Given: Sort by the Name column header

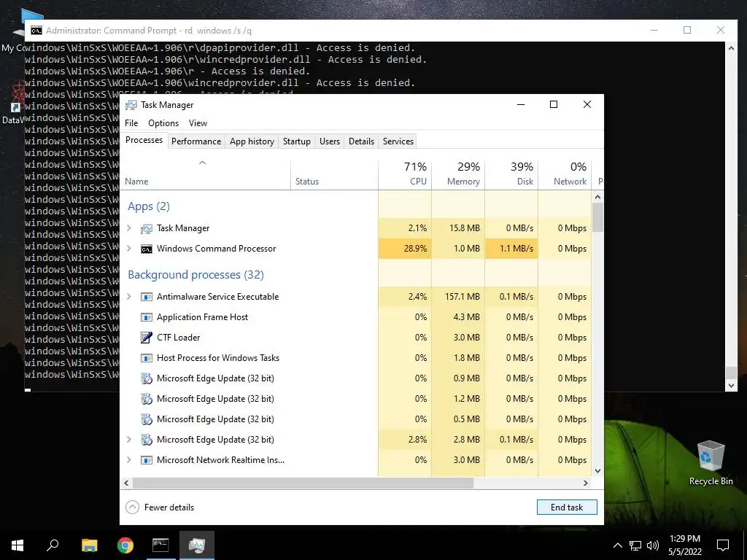Looking at the screenshot, I should 205,175.
